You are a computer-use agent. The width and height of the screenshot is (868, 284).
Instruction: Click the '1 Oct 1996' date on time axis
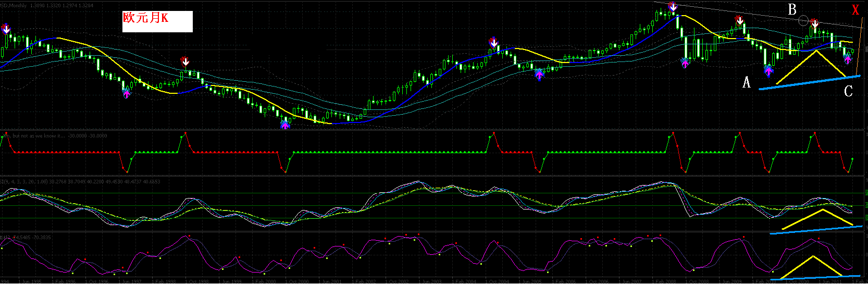coord(97,281)
